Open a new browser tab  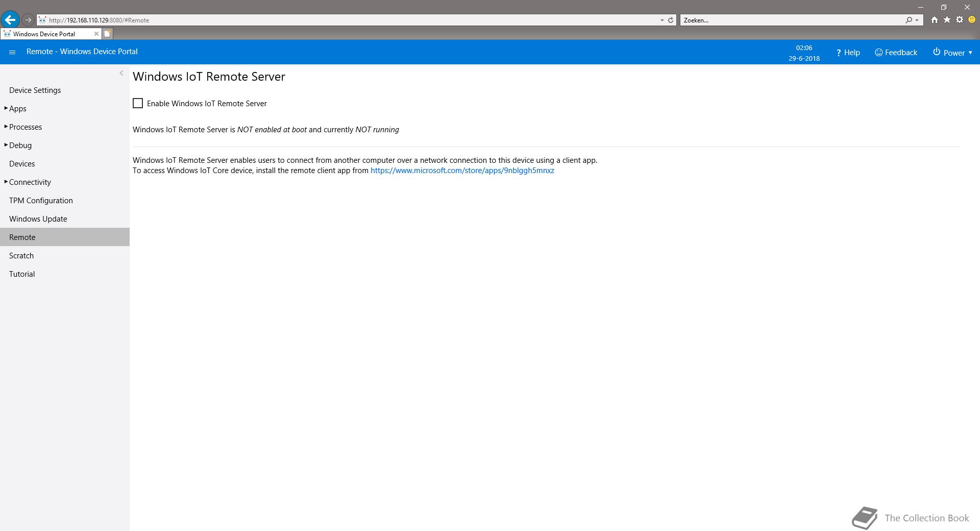(107, 34)
